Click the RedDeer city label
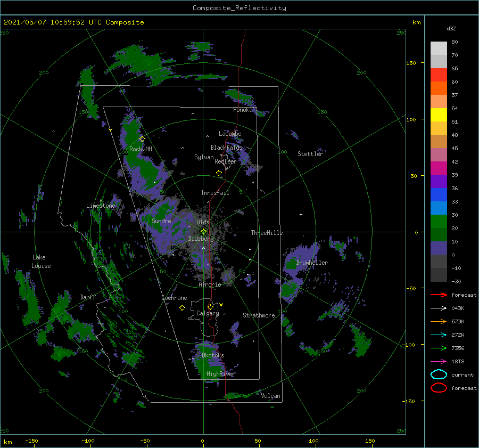The width and height of the screenshot is (479, 448). coord(226,161)
